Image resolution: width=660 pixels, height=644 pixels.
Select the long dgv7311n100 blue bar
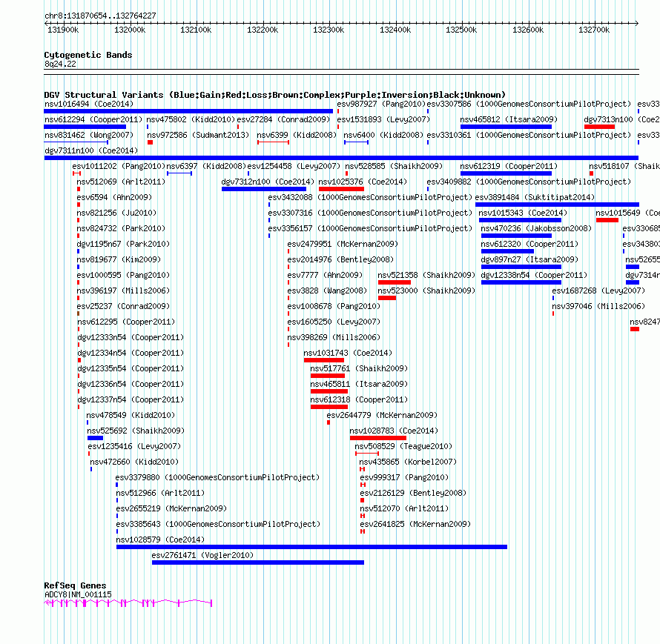(341, 158)
